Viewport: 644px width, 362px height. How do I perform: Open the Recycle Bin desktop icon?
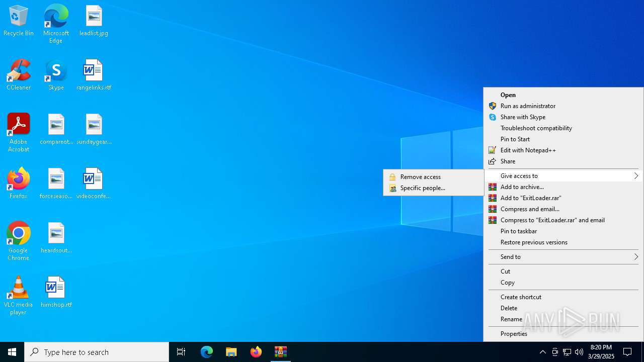pyautogui.click(x=19, y=21)
